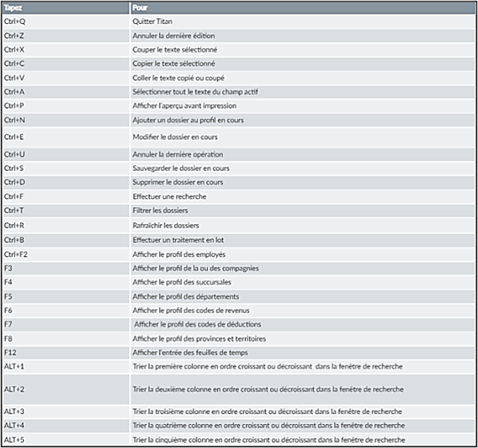Select the 'Ctrl+F2' shortcut cell

point(66,255)
